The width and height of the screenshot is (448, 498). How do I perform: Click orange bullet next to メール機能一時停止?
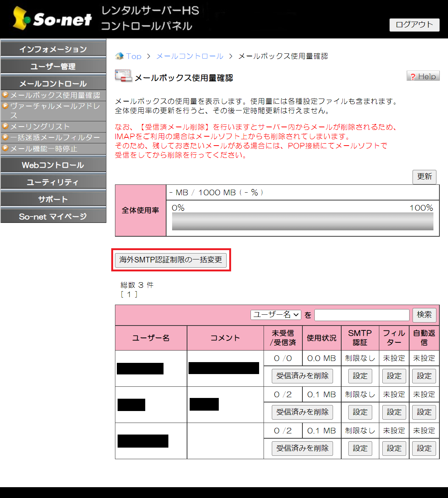5,148
